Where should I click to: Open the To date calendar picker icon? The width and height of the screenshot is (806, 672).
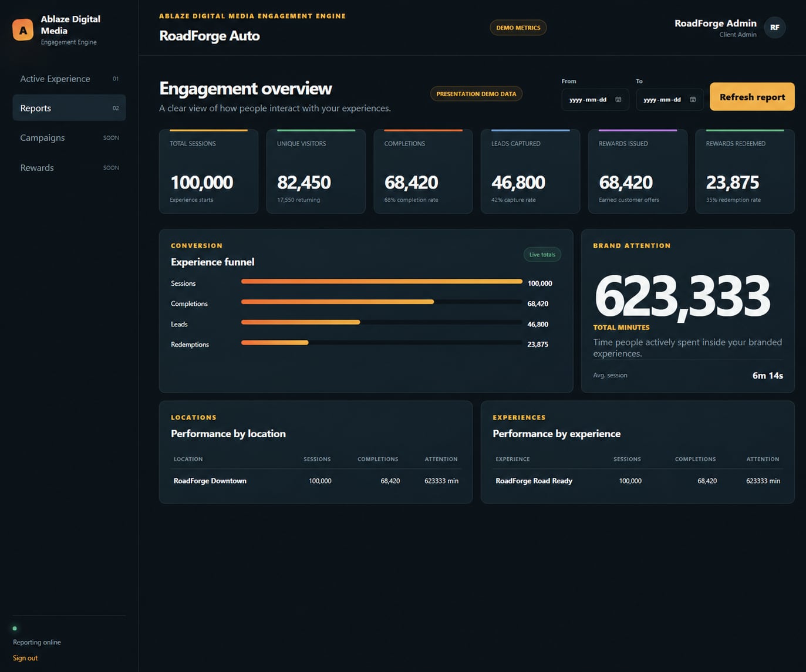[693, 100]
